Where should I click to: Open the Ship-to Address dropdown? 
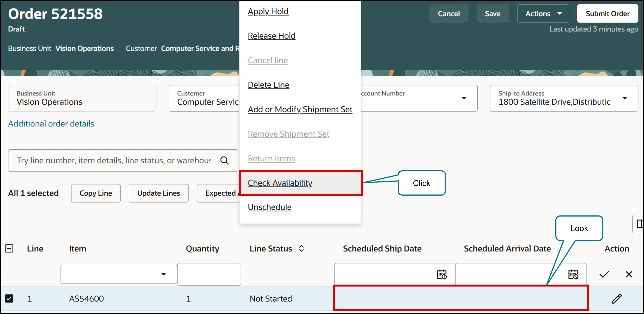click(x=625, y=98)
